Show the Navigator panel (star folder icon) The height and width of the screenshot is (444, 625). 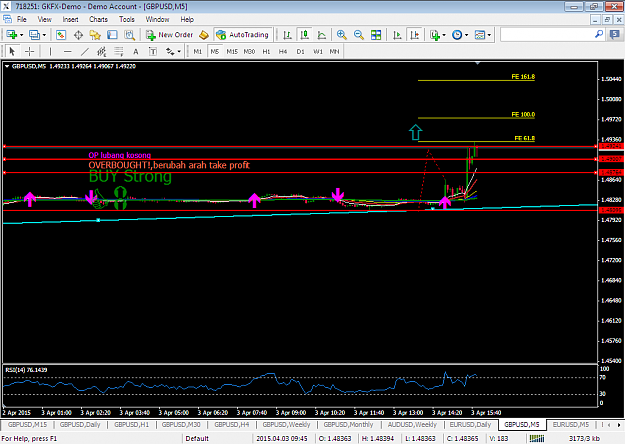[95, 35]
